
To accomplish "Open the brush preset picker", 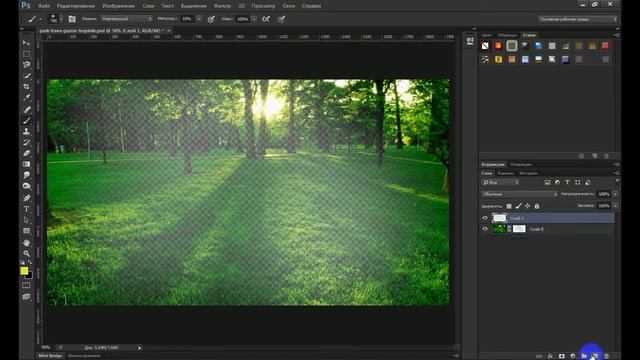I will (56, 19).
